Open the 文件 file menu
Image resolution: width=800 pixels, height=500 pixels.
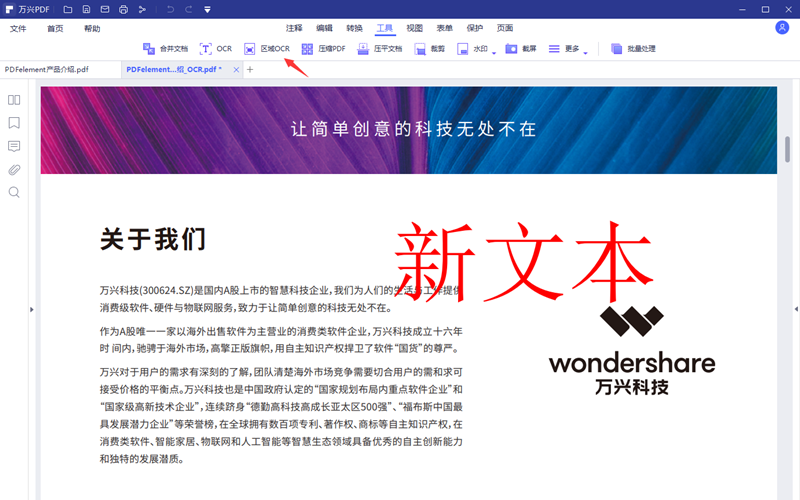[18, 29]
